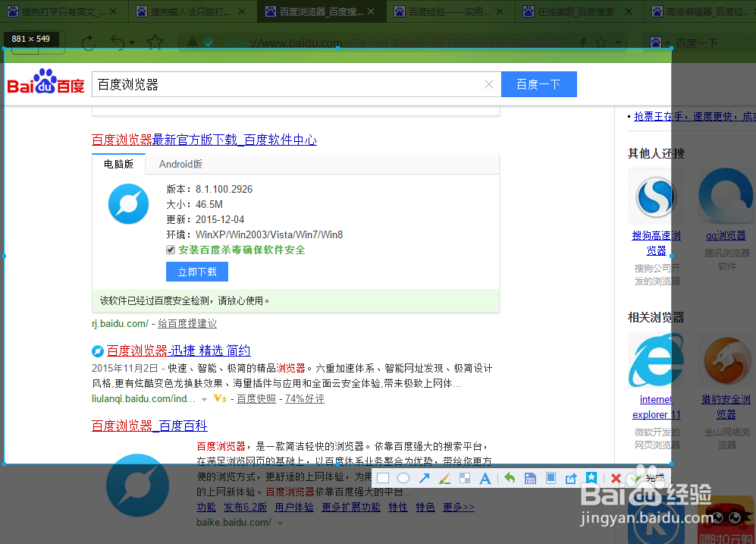756x544 pixels.
Task: Select the brush pen tool
Action: 444,478
